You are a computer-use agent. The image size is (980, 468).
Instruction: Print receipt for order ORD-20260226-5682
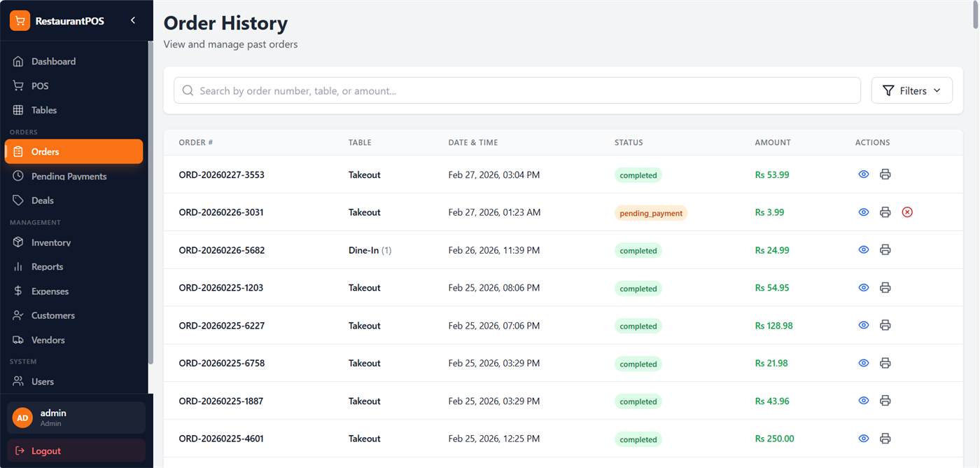tap(885, 250)
